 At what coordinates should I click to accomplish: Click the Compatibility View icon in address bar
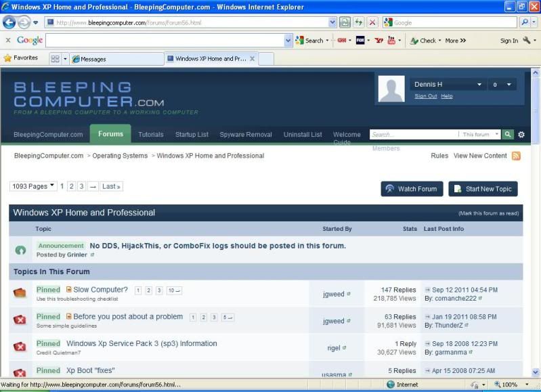[345, 22]
